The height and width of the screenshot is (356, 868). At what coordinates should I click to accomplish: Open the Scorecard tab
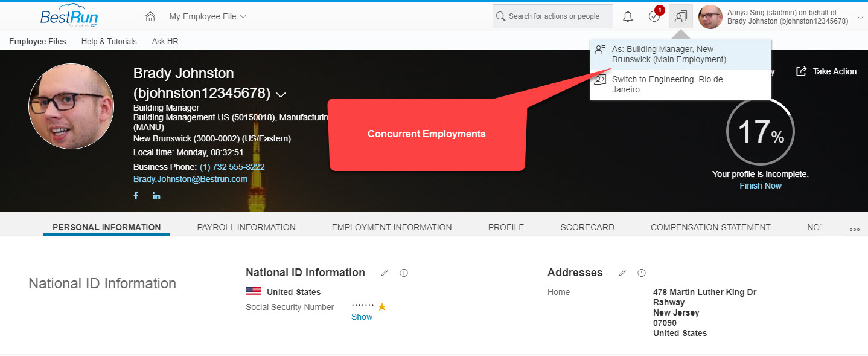click(x=587, y=227)
